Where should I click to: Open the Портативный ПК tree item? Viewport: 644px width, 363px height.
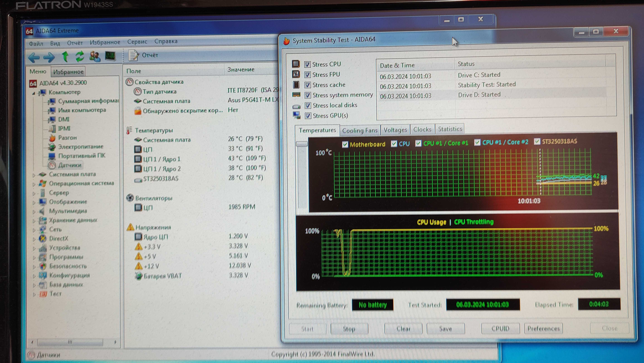click(82, 156)
